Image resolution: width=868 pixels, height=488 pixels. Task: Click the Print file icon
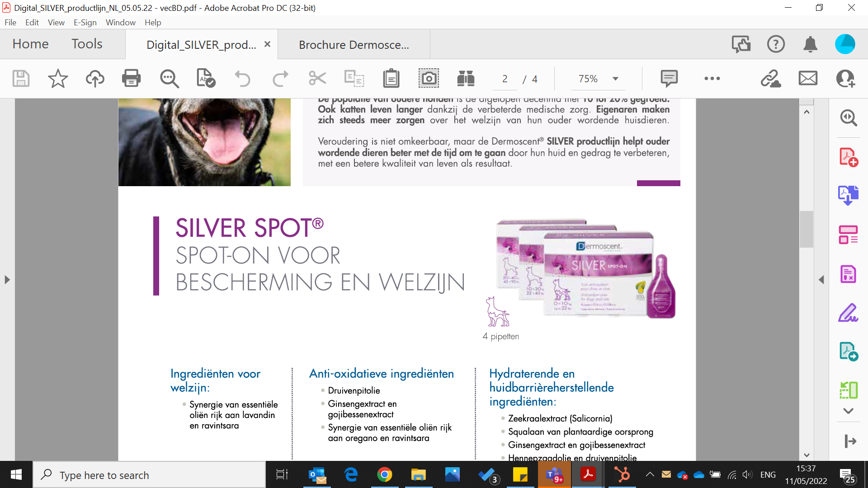pos(131,79)
